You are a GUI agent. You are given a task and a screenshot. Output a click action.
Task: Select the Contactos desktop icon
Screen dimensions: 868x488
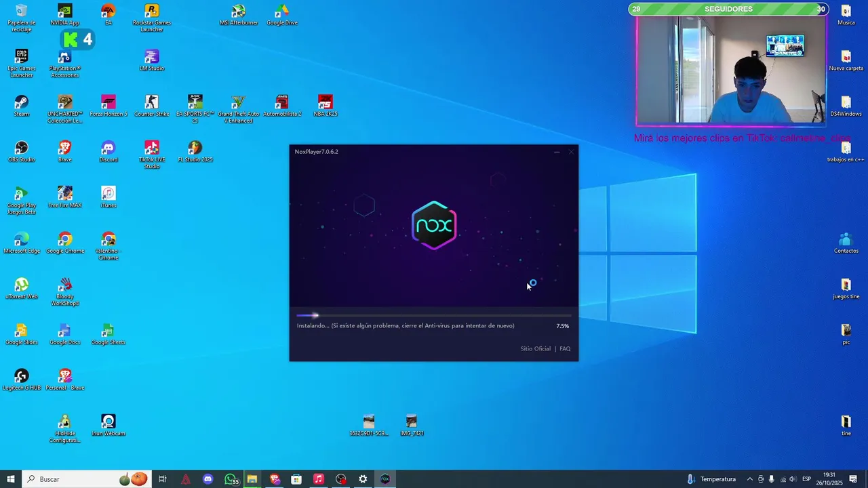[x=846, y=243]
